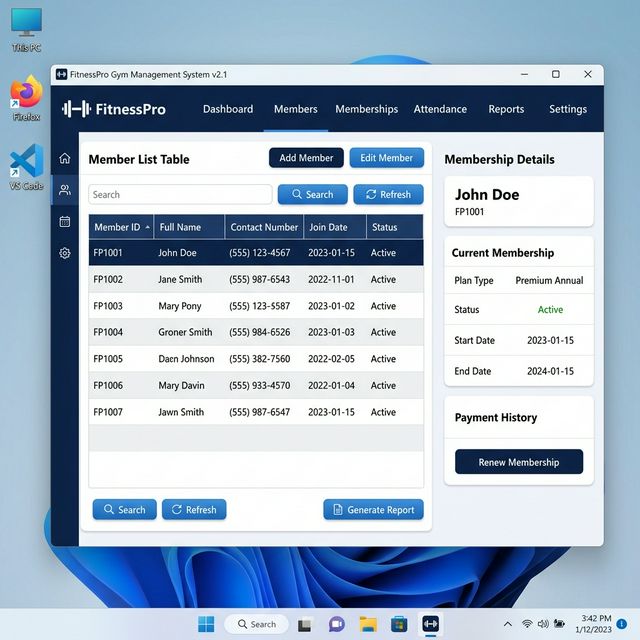
Task: Open This PC desktop icon
Action: 26,30
